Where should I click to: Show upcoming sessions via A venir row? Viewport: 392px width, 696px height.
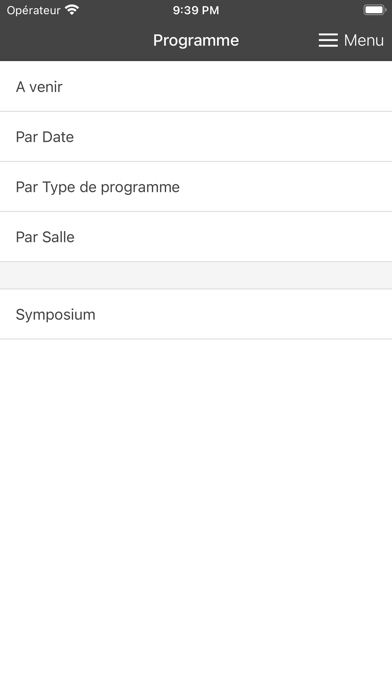(x=196, y=87)
